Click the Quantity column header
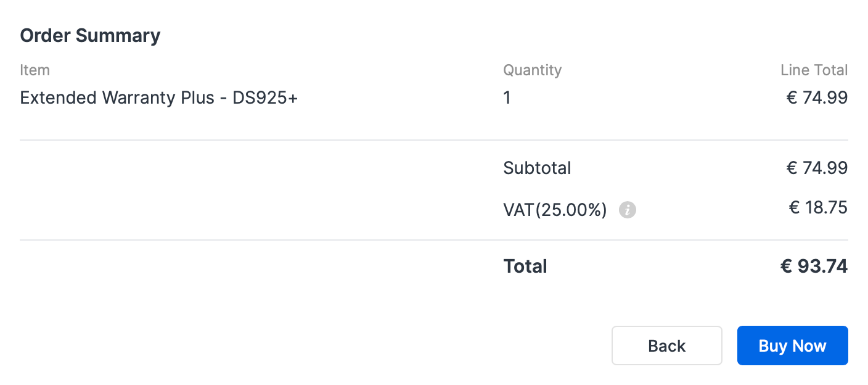The width and height of the screenshot is (868, 385). [x=532, y=70]
